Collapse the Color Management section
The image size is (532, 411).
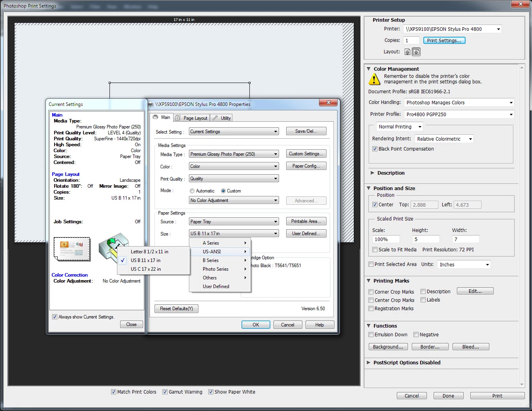point(369,69)
